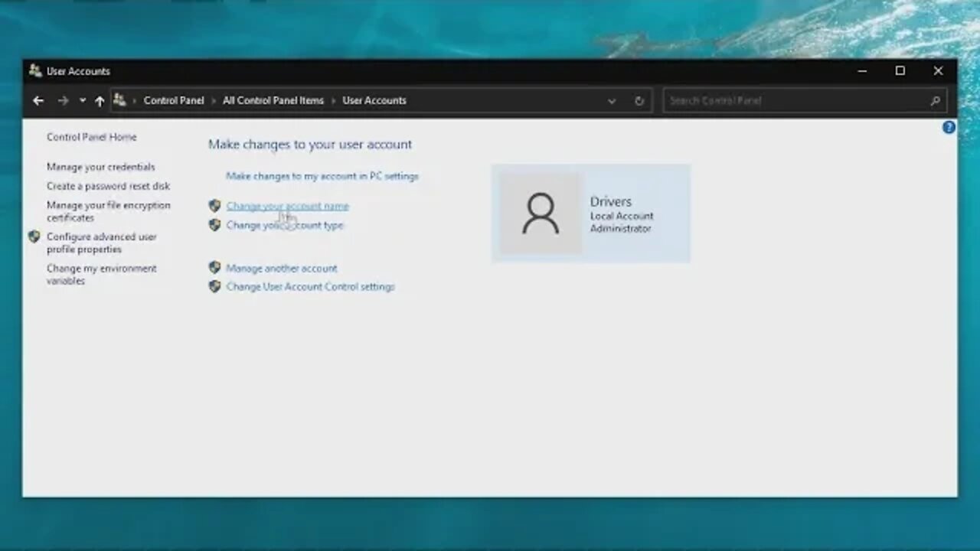Open the recent locations dropdown arrow
Viewport: 980px width, 551px height.
[82, 100]
